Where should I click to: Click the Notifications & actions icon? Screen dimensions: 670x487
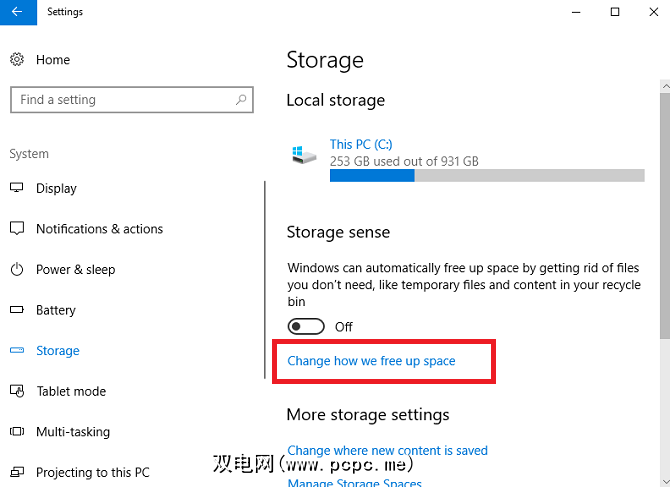(17, 229)
